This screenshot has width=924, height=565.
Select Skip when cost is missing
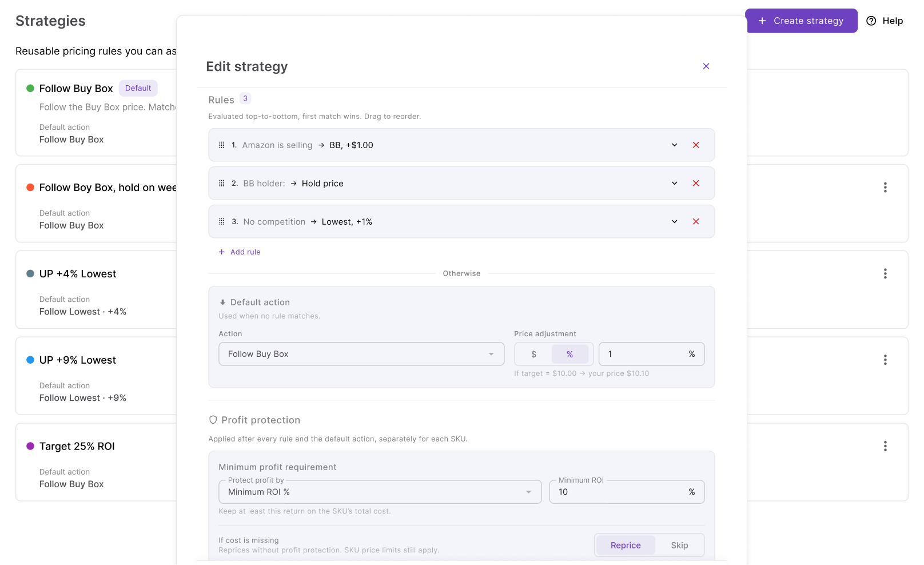(679, 546)
